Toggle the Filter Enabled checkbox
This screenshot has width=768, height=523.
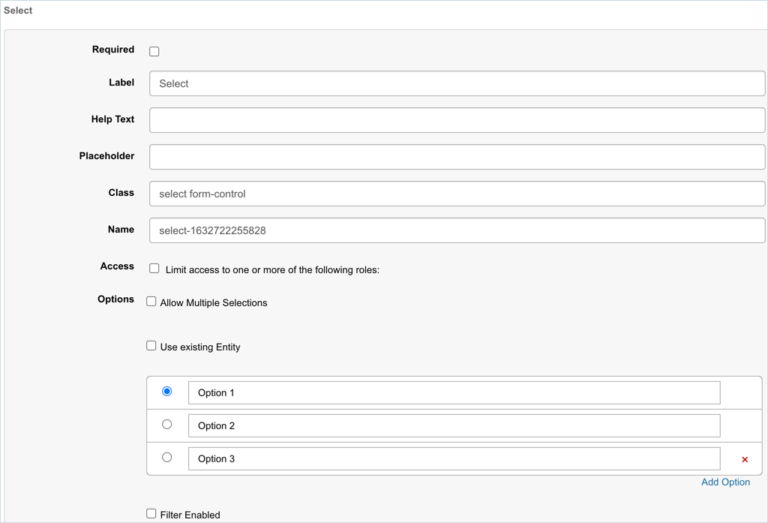(151, 513)
